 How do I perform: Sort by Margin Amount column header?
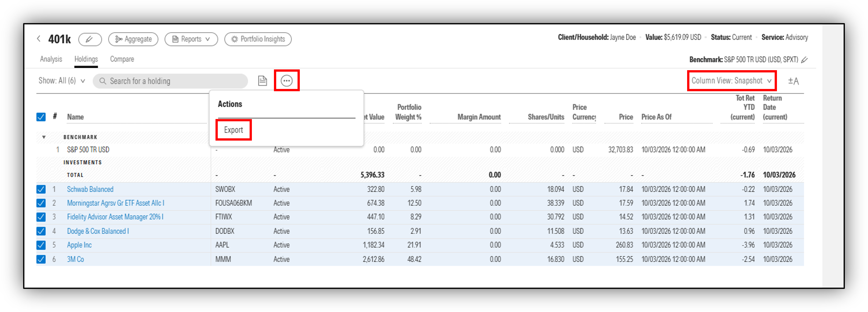point(479,117)
